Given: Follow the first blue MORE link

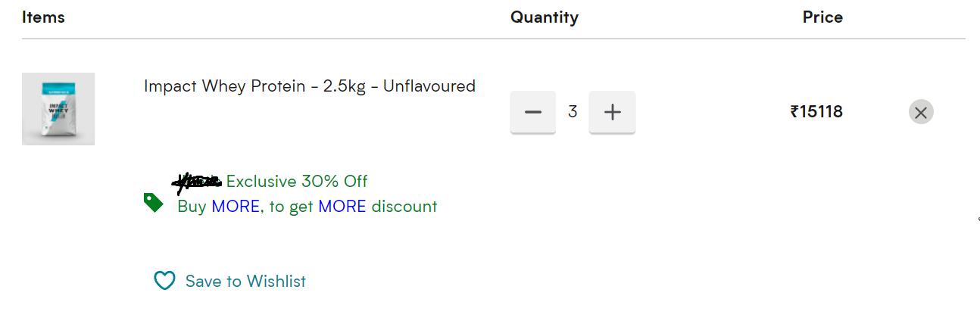Looking at the screenshot, I should pyautogui.click(x=236, y=207).
